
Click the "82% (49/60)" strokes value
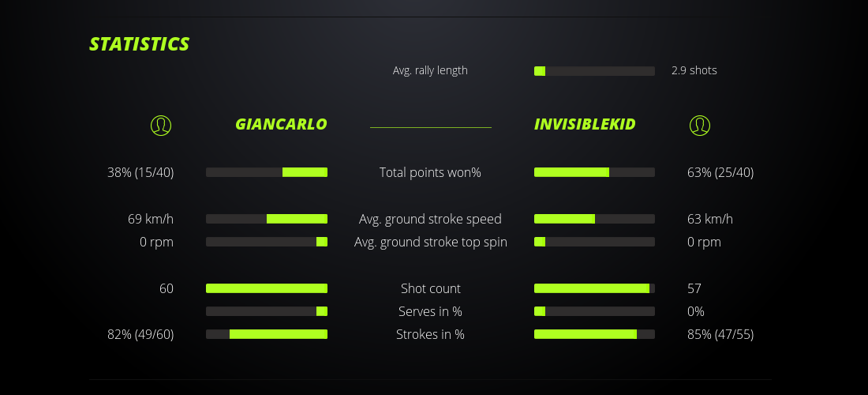(140, 334)
